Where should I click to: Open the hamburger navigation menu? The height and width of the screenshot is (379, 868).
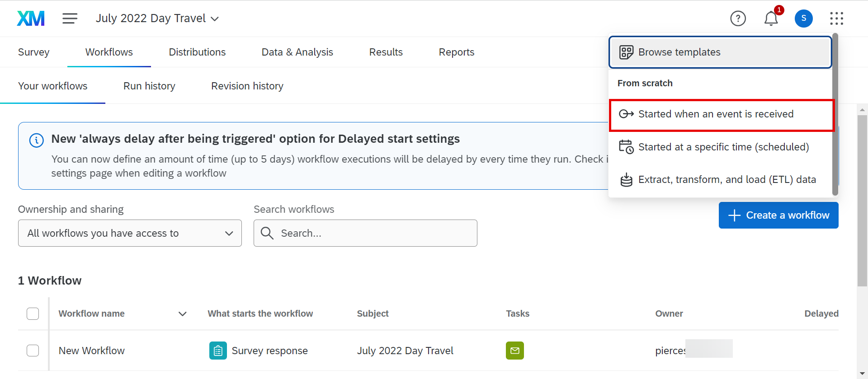click(70, 19)
